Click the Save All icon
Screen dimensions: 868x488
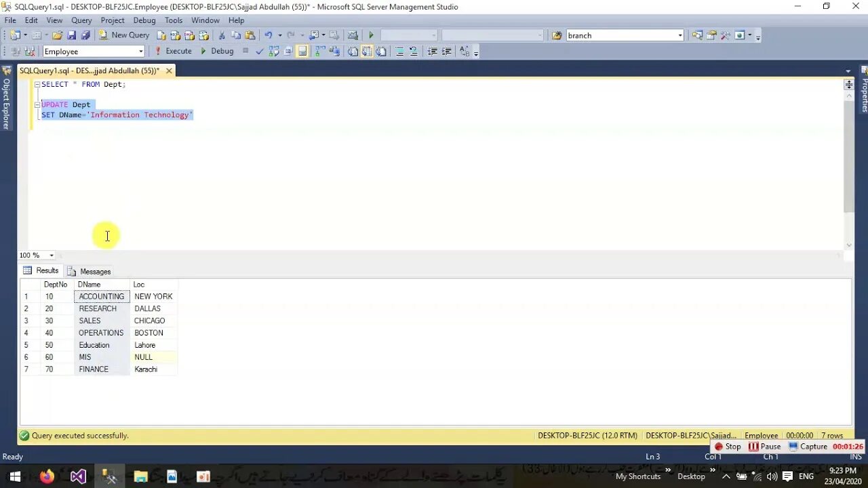(85, 35)
